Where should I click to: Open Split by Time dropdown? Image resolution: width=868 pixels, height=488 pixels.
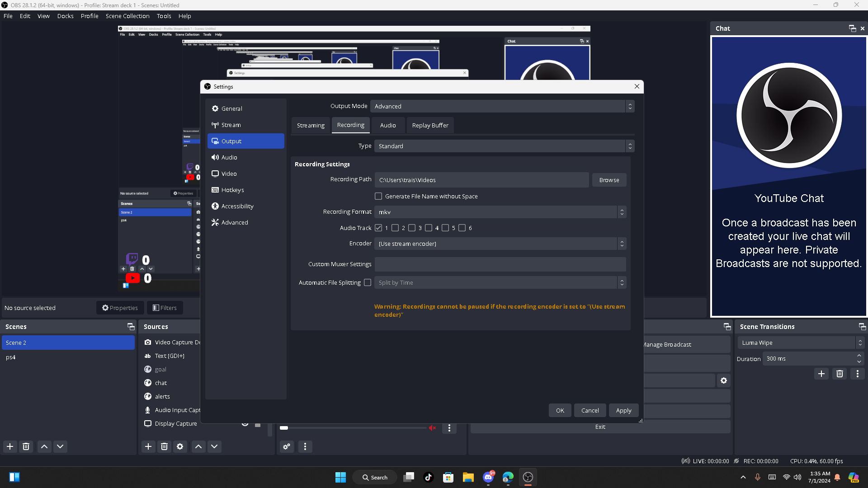click(500, 282)
